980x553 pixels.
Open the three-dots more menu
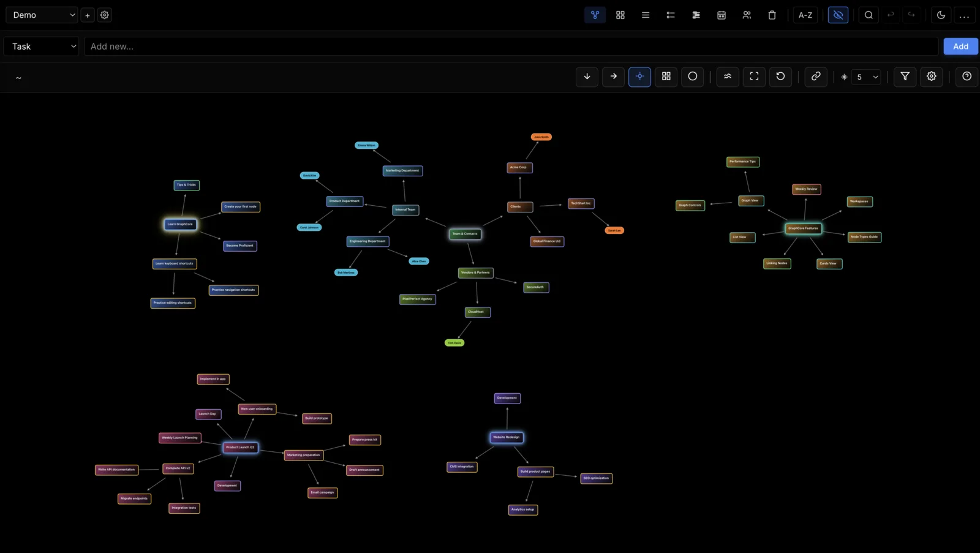(965, 15)
